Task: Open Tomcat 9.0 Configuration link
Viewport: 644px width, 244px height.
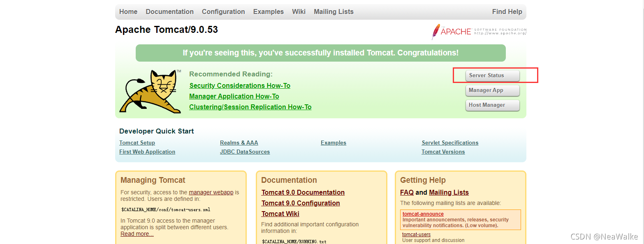Action: point(301,203)
